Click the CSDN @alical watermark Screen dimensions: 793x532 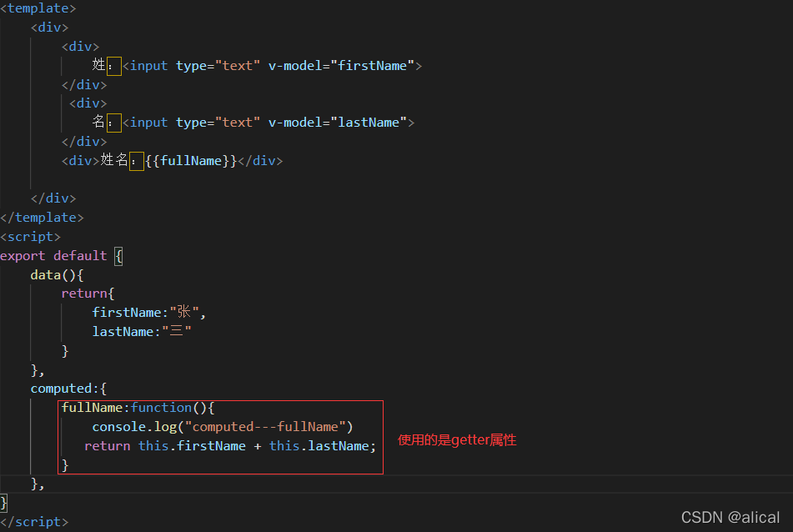tap(730, 518)
